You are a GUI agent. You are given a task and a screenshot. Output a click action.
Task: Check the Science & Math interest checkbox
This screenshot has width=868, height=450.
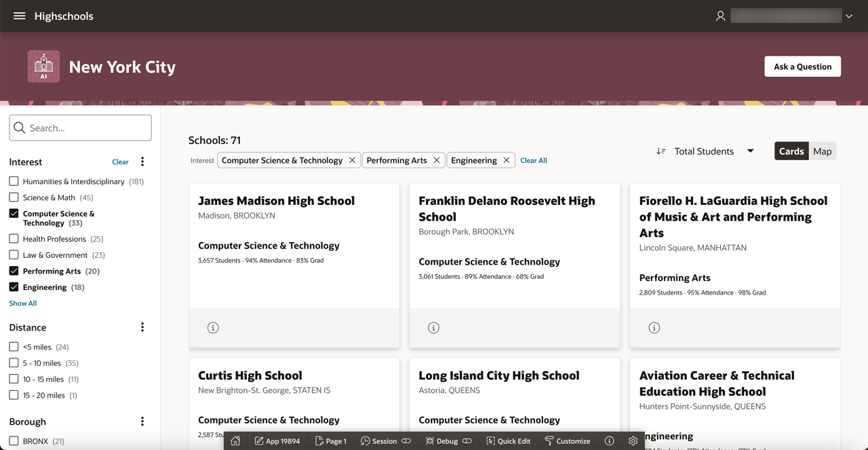[x=14, y=198]
